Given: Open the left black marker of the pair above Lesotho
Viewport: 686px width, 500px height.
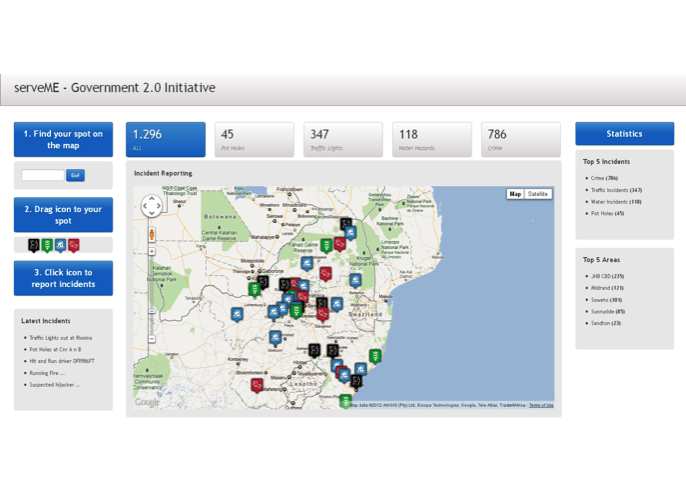Looking at the screenshot, I should [314, 350].
